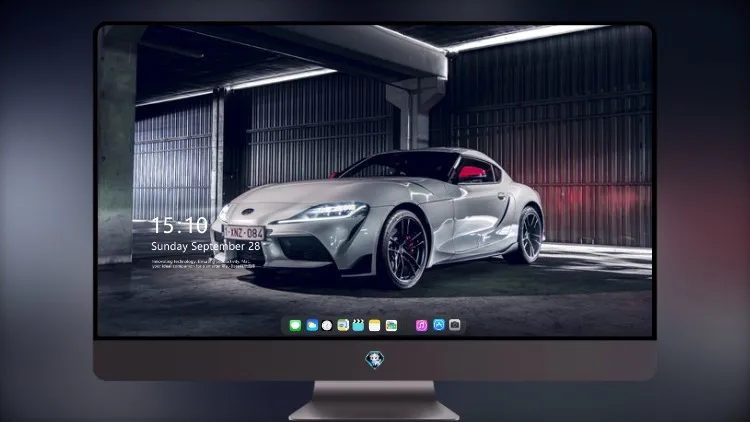Click the monitor chin logo badge
The height and width of the screenshot is (422, 750).
375,360
